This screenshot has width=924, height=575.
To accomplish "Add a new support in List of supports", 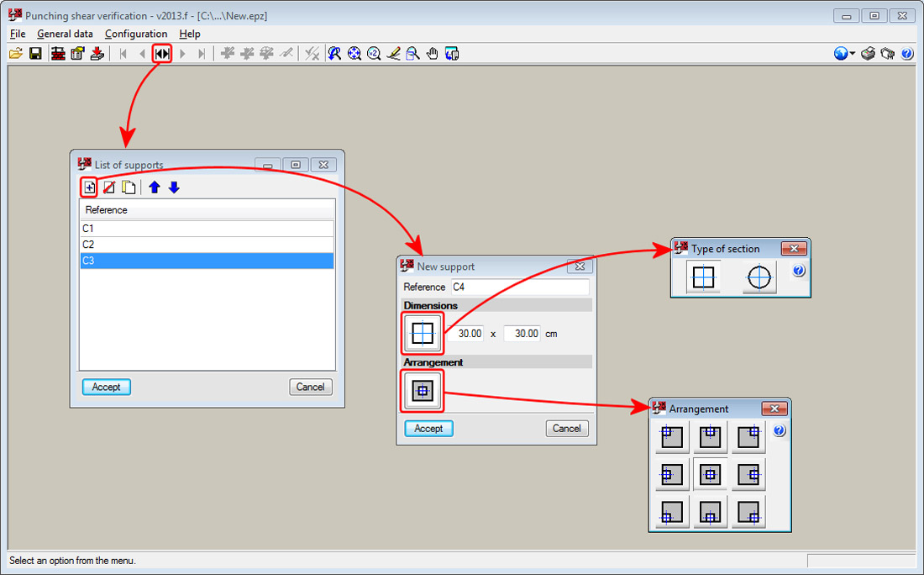I will point(89,187).
